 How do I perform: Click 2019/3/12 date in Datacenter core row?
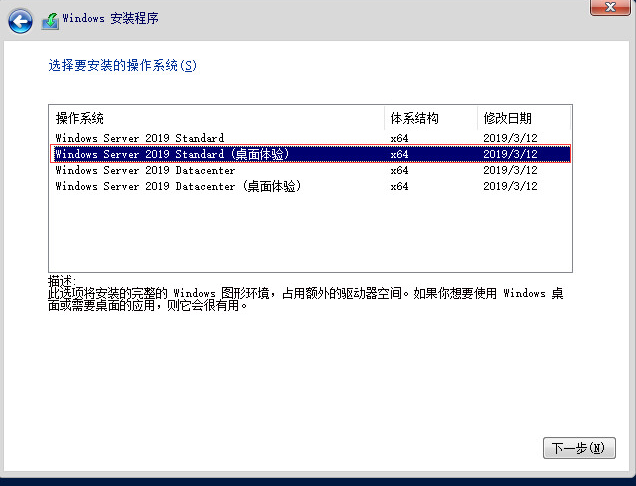click(x=510, y=170)
